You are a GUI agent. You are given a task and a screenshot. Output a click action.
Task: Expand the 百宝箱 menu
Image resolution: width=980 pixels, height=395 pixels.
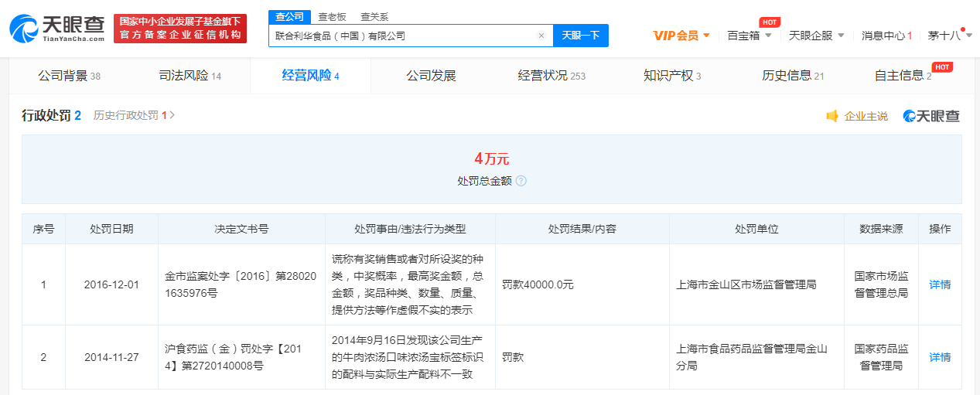(x=750, y=36)
